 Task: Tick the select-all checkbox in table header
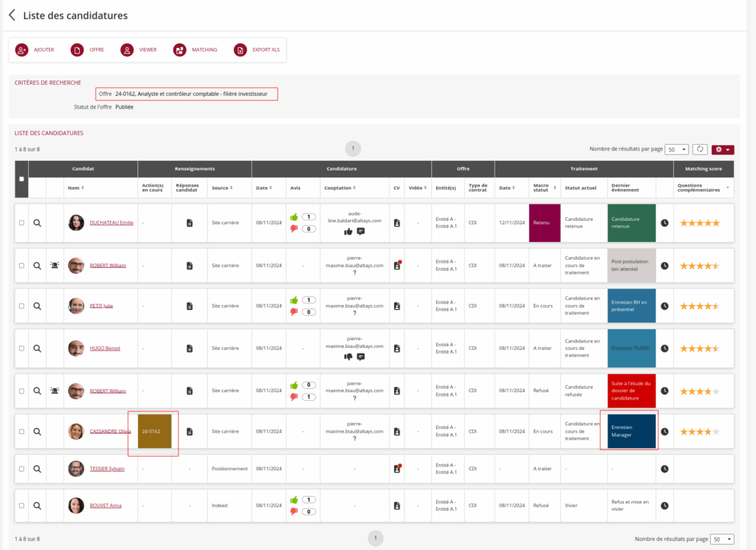click(21, 179)
